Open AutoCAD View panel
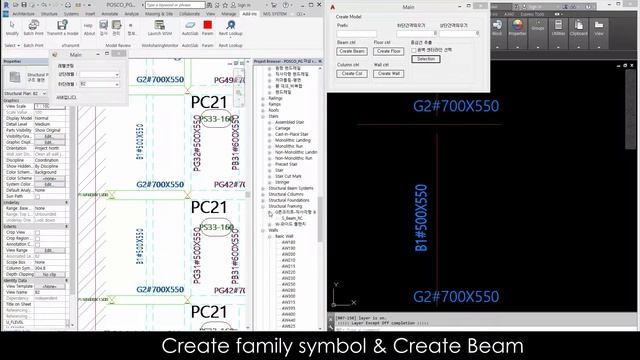Viewport: 640px width, 360px height. tap(599, 25)
